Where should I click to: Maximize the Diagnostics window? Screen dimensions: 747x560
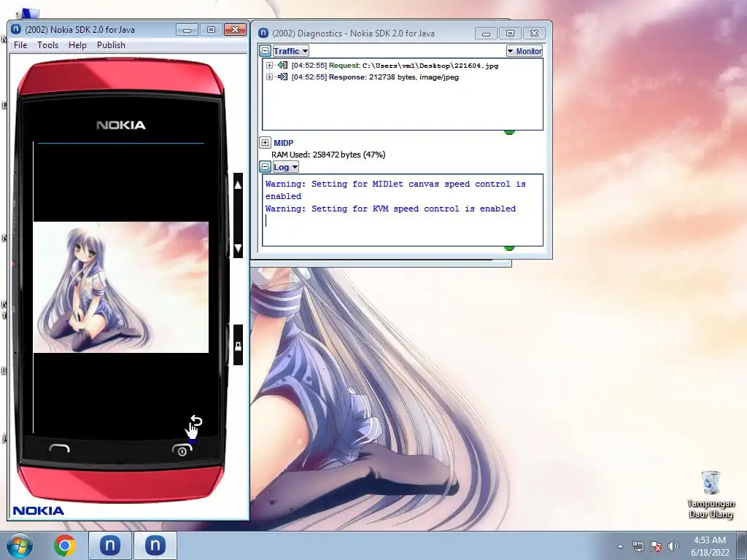[510, 34]
